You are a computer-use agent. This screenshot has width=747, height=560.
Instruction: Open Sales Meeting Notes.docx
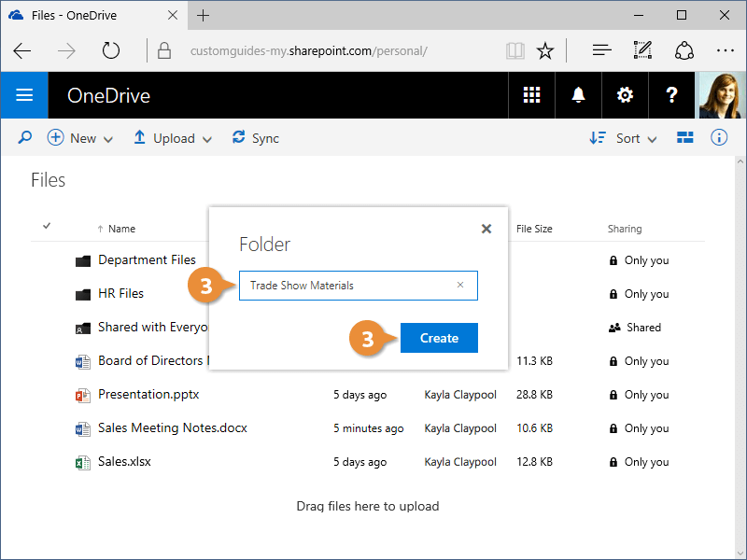(173, 428)
